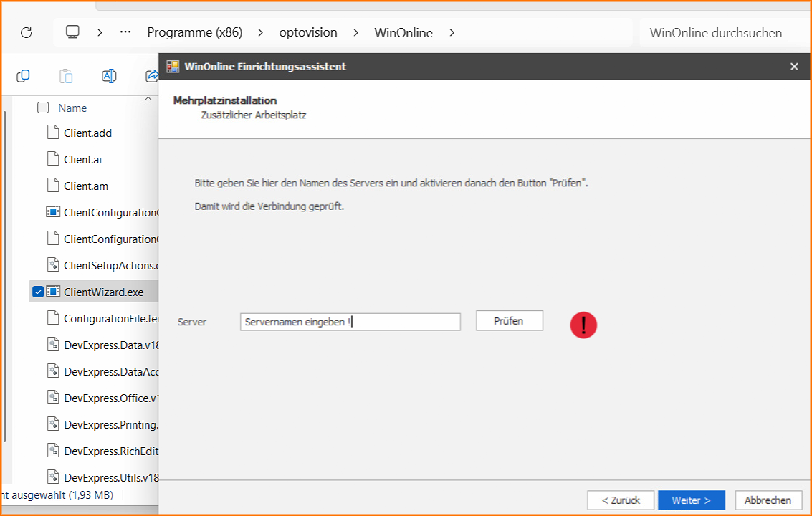Click the refresh icon in Explorer
This screenshot has height=516, width=812.
pos(27,32)
